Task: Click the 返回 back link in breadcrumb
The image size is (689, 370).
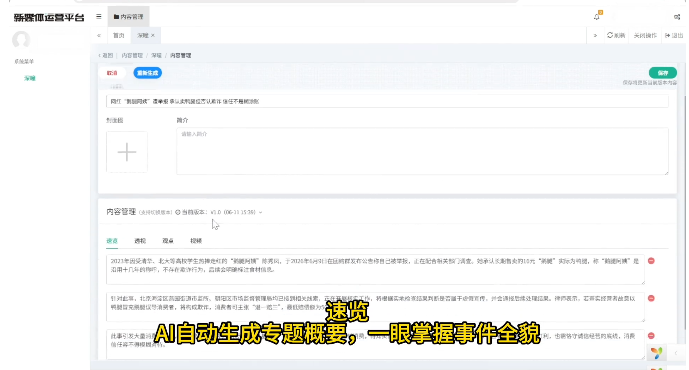Action: [105, 56]
